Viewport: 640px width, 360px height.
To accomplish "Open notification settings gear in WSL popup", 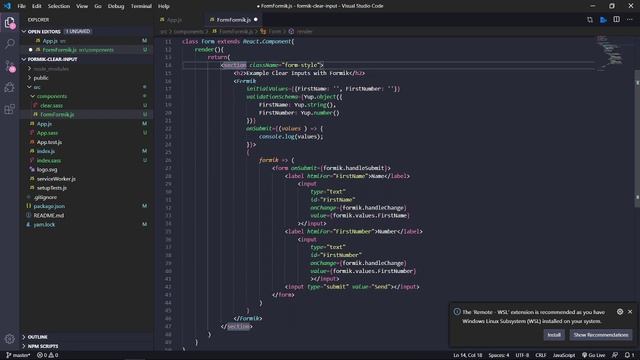I will 620,312.
